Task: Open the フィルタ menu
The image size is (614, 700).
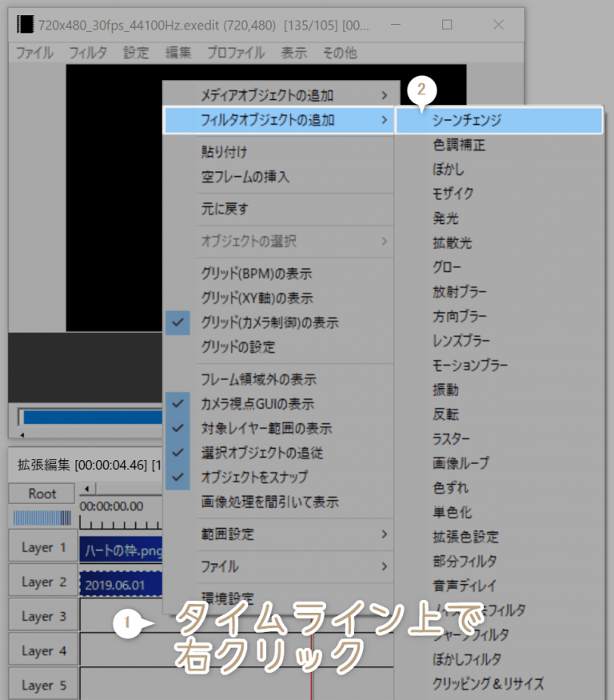Action: [x=87, y=53]
